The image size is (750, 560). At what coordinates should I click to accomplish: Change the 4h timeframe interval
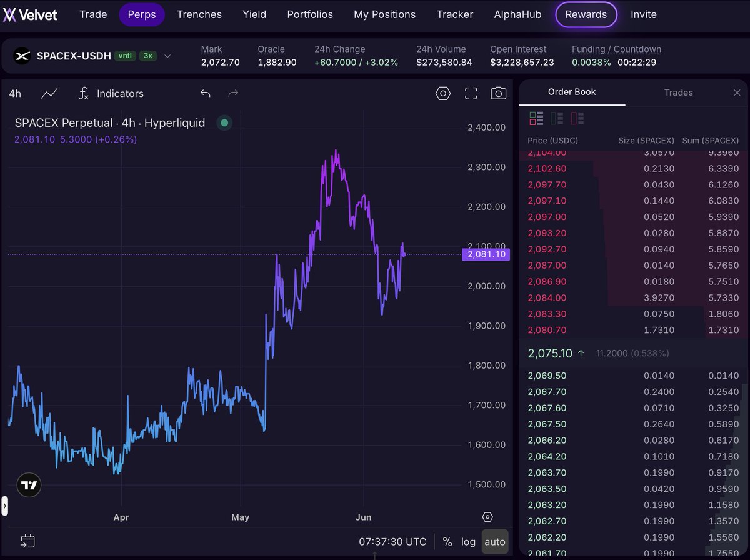pos(15,93)
